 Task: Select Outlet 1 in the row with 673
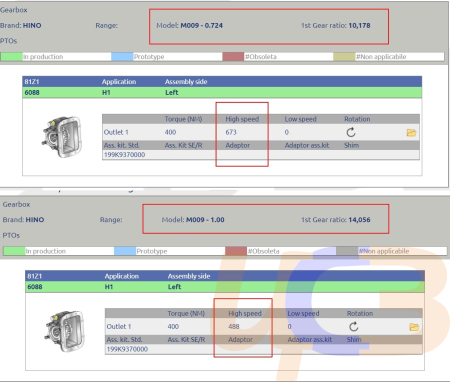click(x=116, y=132)
